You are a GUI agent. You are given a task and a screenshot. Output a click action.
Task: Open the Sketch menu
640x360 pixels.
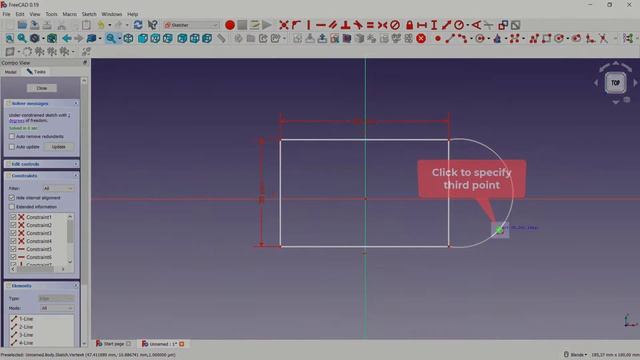[89, 14]
